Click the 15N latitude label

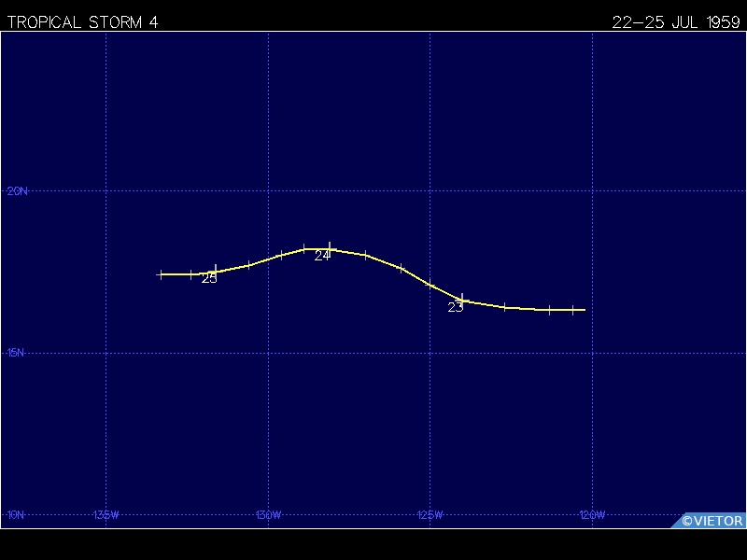click(18, 353)
